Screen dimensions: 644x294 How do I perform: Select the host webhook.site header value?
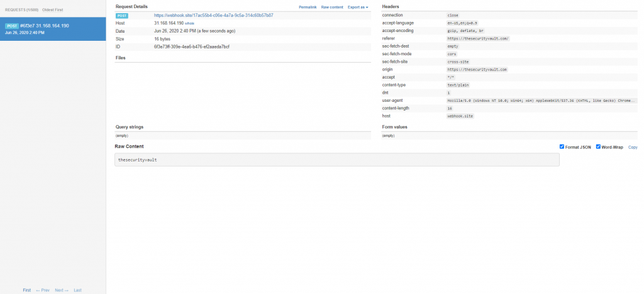460,116
